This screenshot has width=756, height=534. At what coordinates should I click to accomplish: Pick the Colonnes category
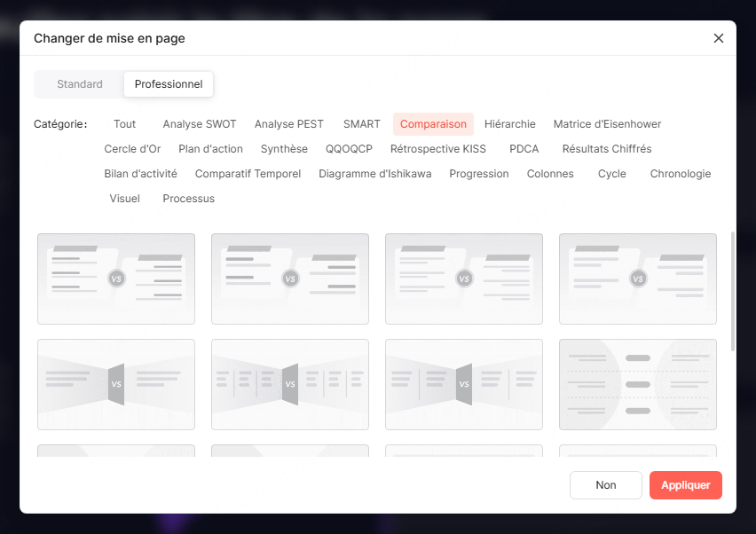[x=550, y=174]
